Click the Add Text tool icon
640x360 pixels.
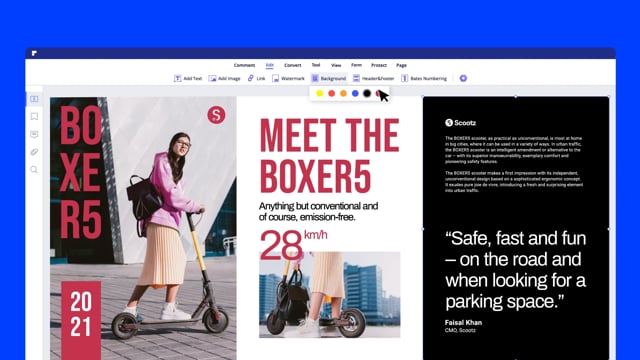point(178,78)
